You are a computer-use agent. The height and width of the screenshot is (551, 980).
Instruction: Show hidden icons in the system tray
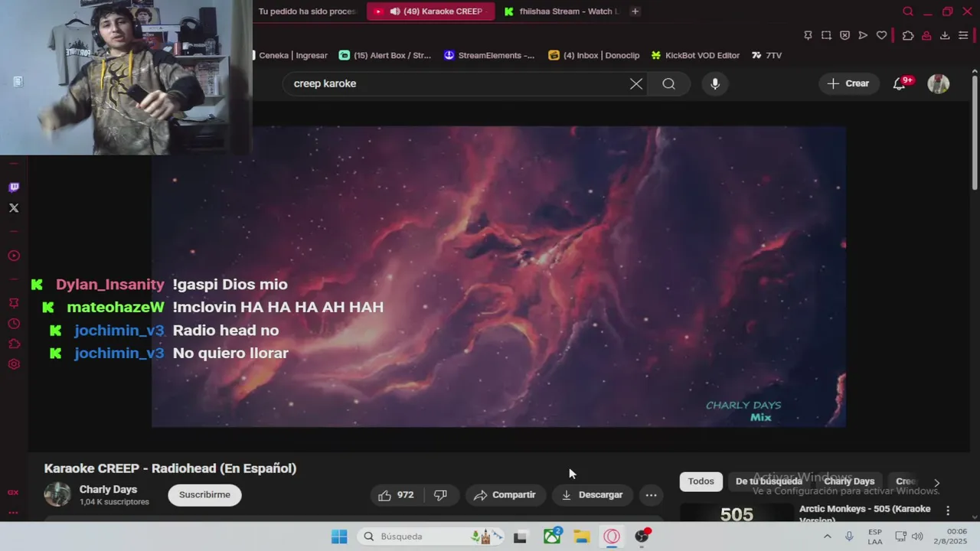coord(827,536)
